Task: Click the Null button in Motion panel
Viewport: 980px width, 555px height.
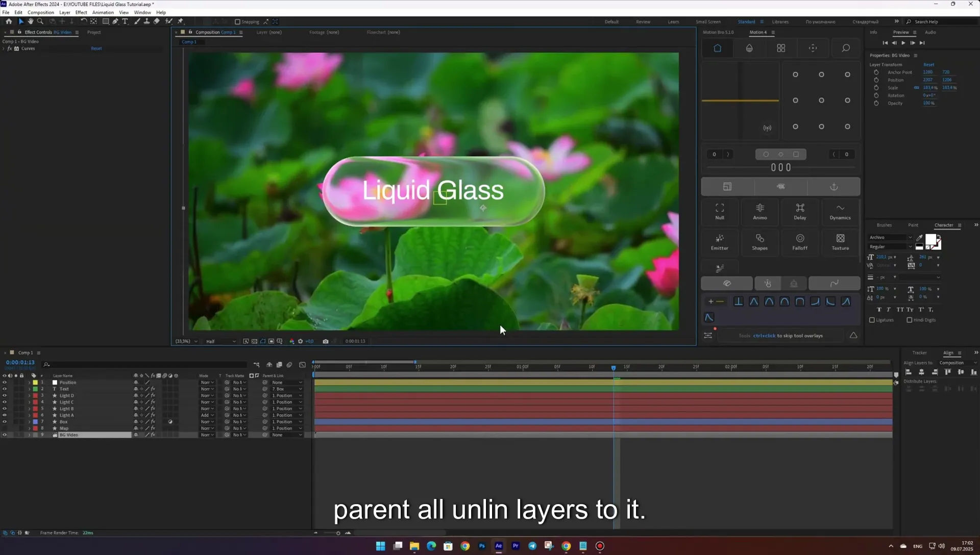Action: point(720,211)
